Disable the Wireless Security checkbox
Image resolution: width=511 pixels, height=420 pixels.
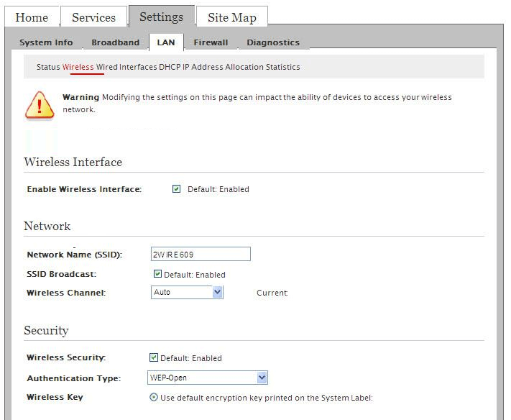click(x=153, y=357)
